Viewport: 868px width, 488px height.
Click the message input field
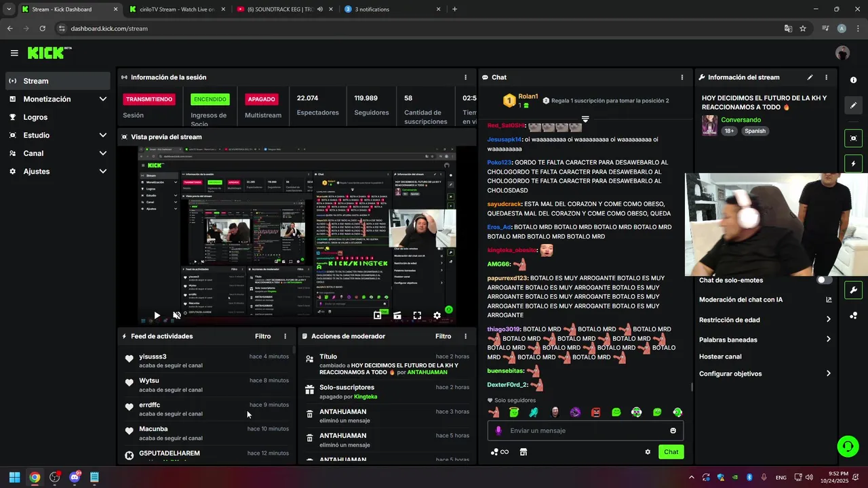pyautogui.click(x=585, y=430)
